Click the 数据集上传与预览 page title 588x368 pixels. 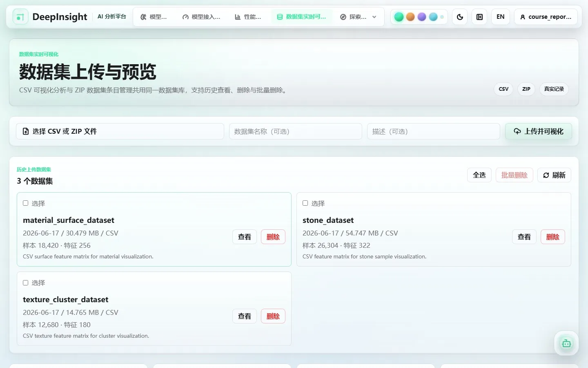click(88, 72)
